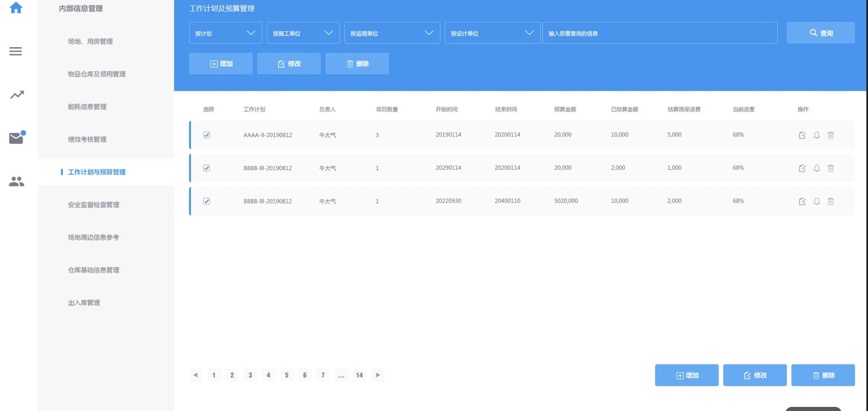The height and width of the screenshot is (411, 868).
Task: Click the 内部信息管理 sidebar heading
Action: tap(81, 9)
